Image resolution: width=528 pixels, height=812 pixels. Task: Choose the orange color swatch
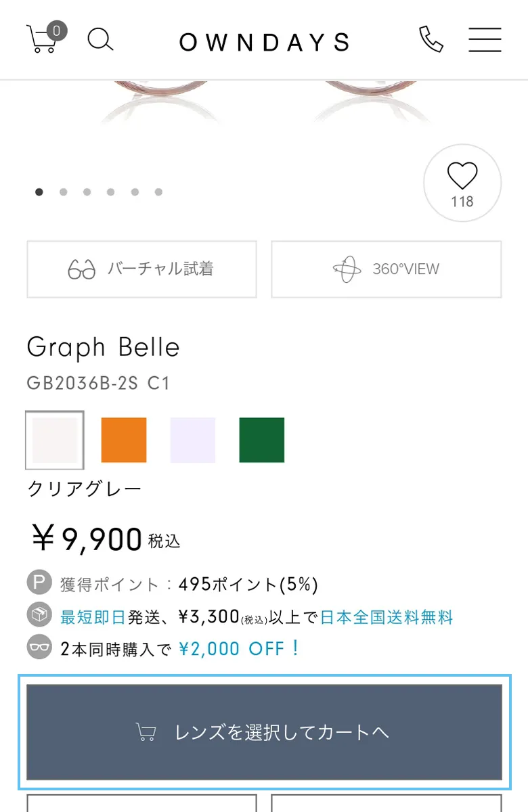124,440
